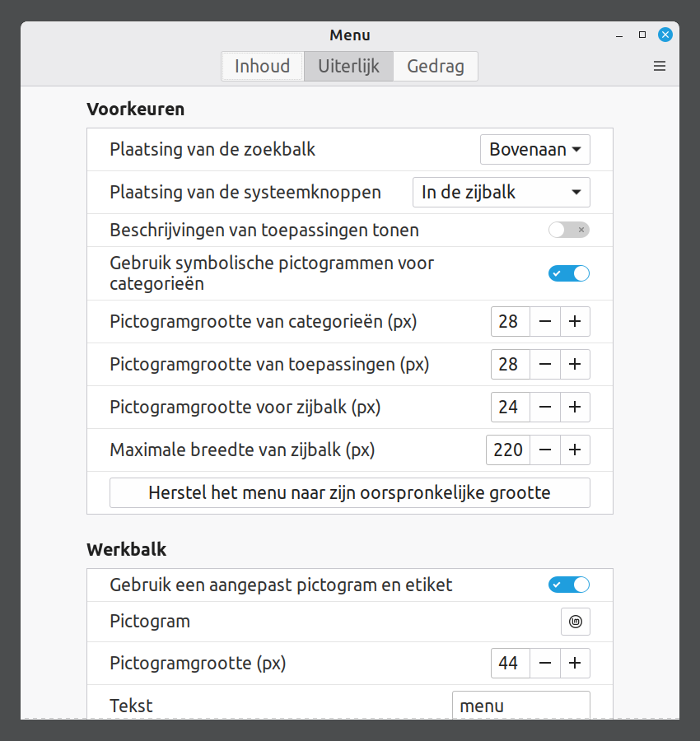The image size is (700, 741).
Task: Increase Werkbalk Pictogramgrootte with plus
Action: point(575,663)
